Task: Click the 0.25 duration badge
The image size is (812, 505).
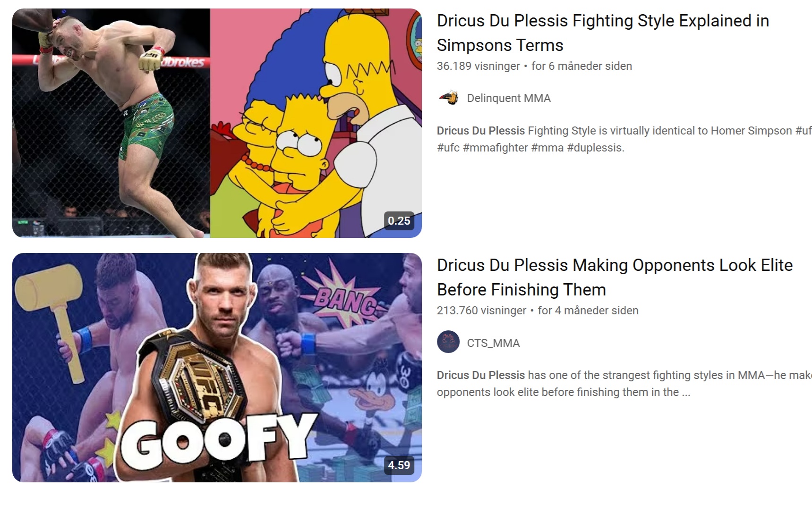Action: point(399,221)
